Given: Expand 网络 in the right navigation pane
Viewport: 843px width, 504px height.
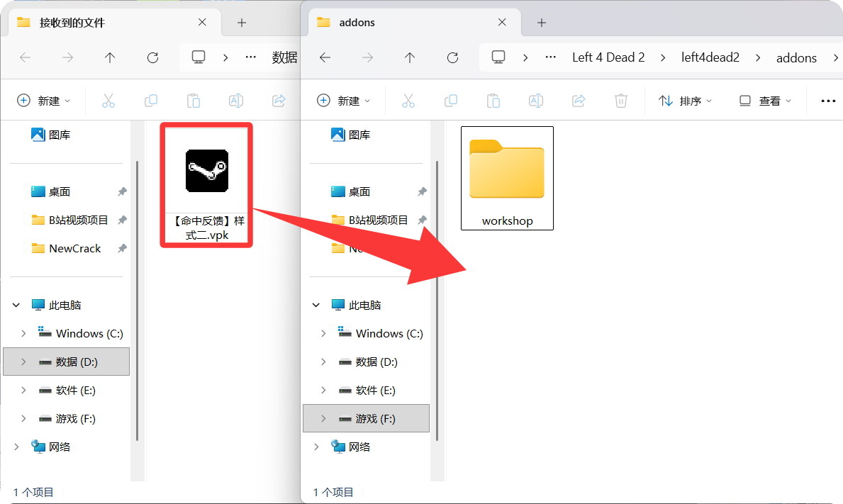Looking at the screenshot, I should 316,447.
